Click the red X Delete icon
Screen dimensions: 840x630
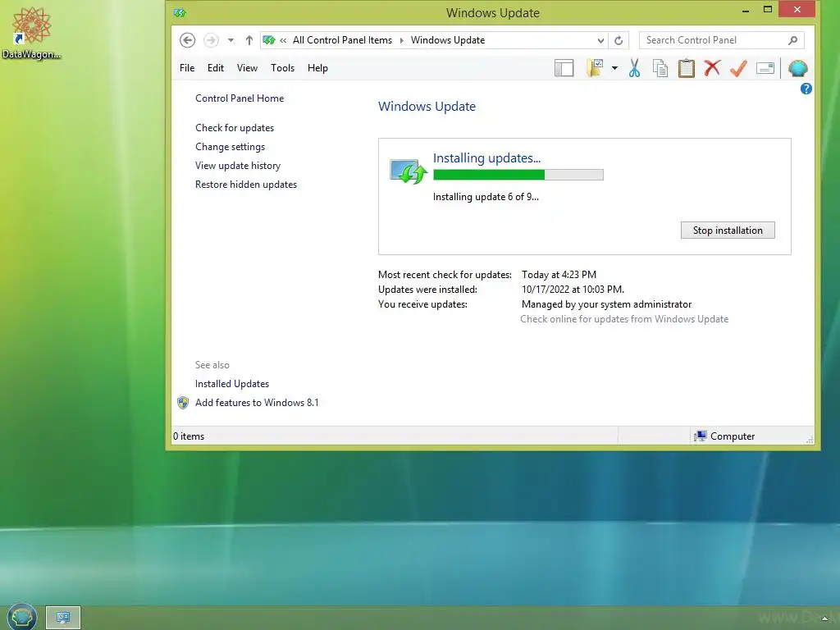click(713, 68)
